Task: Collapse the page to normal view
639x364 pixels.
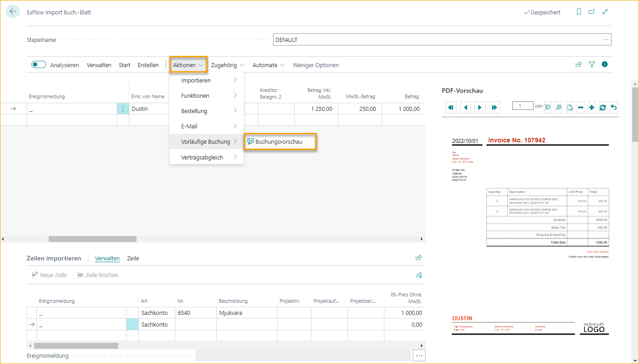Action: (605, 12)
